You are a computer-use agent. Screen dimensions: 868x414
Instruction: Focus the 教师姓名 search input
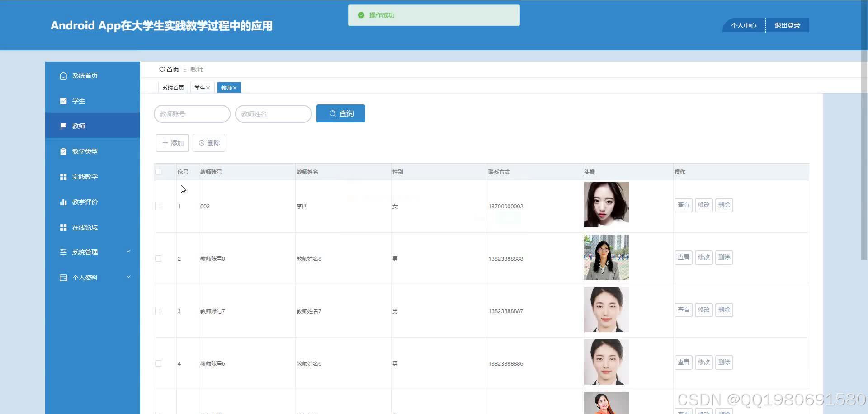(x=274, y=114)
